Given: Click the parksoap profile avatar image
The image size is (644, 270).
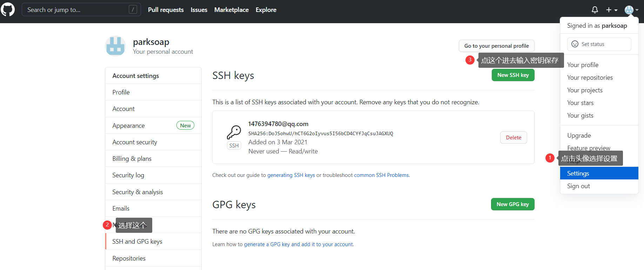Looking at the screenshot, I should [x=115, y=46].
